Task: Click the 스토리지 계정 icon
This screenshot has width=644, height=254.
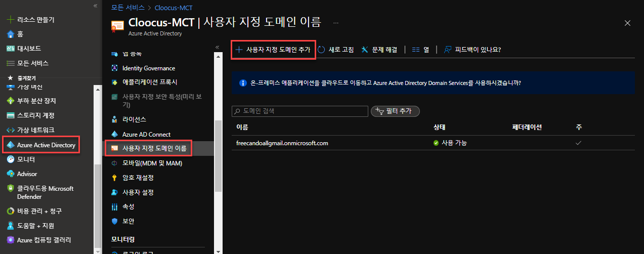Action: (x=10, y=115)
